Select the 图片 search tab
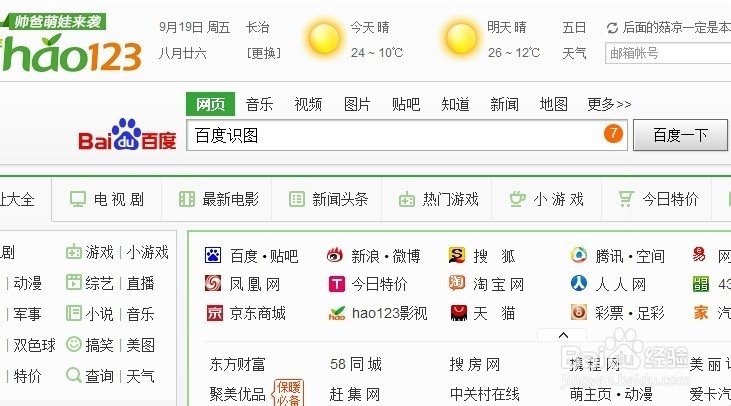The image size is (731, 406). [357, 104]
